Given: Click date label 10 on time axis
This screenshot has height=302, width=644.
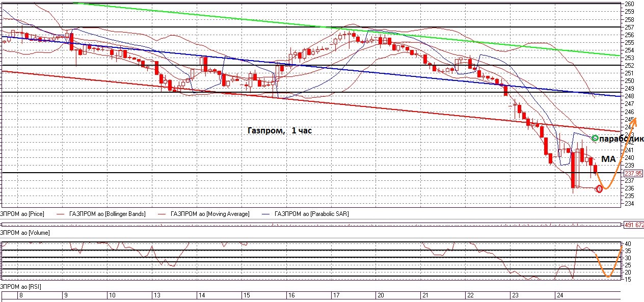Looking at the screenshot, I should pyautogui.click(x=112, y=295).
